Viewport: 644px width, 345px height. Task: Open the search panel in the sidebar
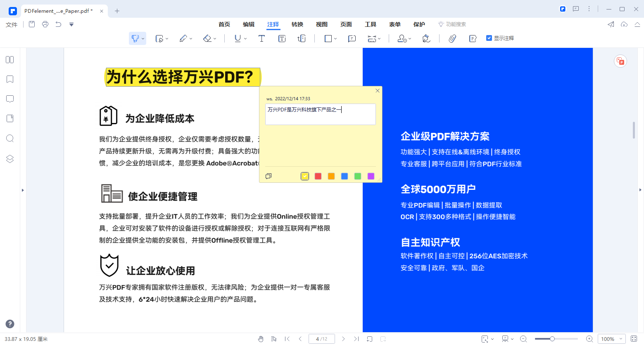10,138
